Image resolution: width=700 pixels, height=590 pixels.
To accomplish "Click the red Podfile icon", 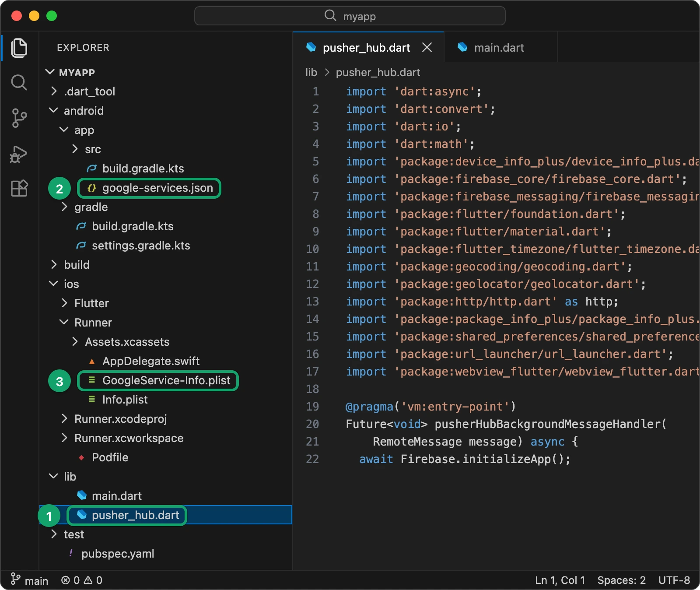I will click(81, 457).
